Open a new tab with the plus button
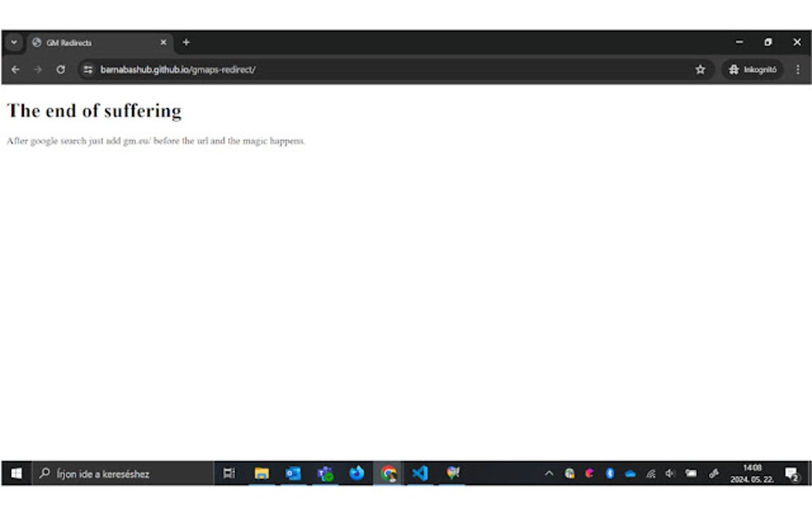 click(x=185, y=42)
